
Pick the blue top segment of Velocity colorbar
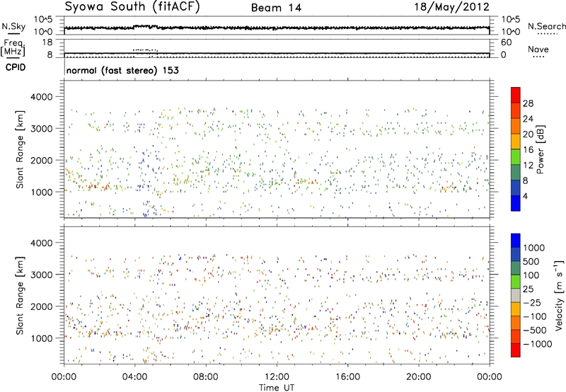tap(516, 241)
